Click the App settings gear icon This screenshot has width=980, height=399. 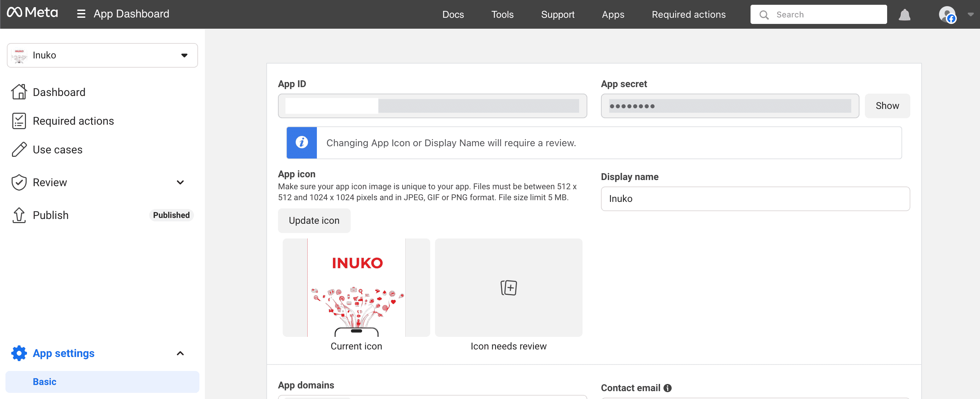pos(19,353)
